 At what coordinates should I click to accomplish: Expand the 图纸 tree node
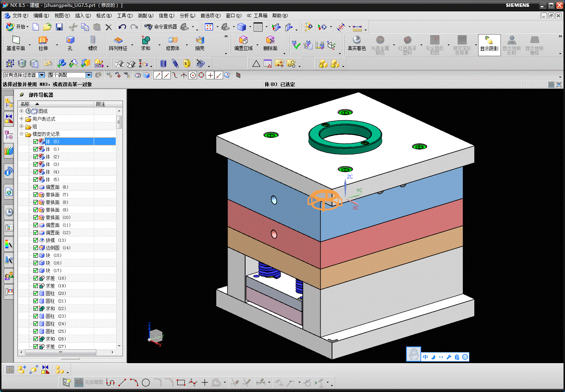22,111
